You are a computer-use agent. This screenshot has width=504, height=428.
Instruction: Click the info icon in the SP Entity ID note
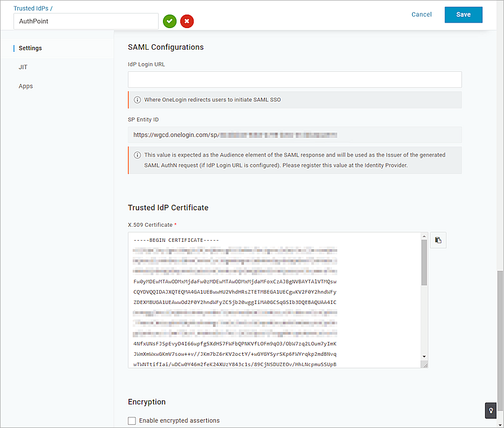[x=137, y=155]
